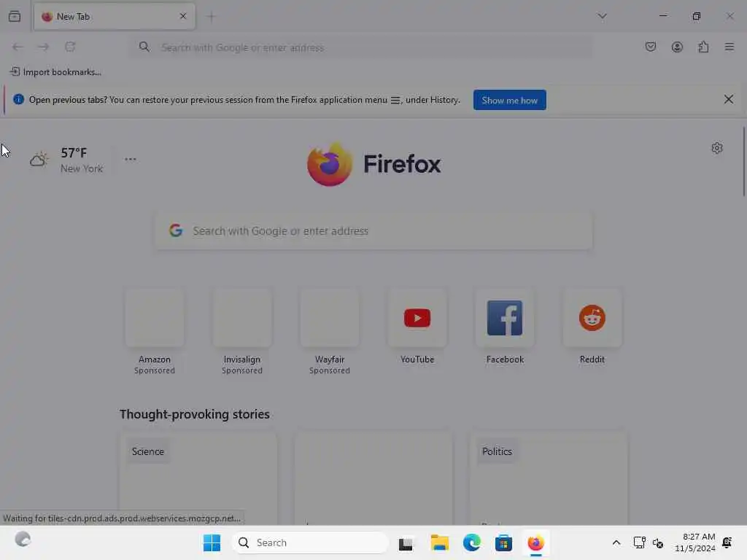
Task: Select the New Tab tab
Action: 115,17
